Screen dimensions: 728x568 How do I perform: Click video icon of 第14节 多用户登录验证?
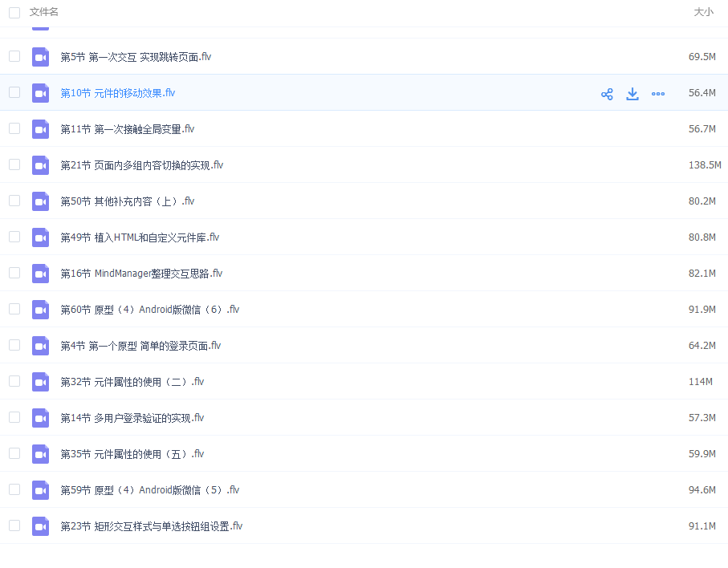[40, 418]
